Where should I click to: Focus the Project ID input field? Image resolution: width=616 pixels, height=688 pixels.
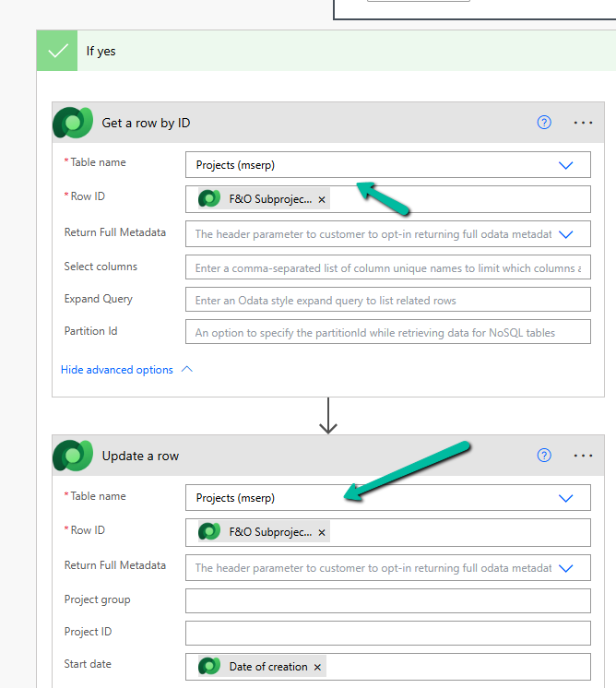388,634
